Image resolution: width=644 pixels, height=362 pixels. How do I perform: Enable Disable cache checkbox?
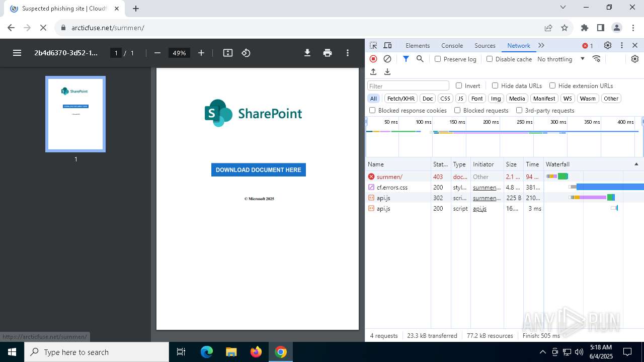tap(490, 59)
